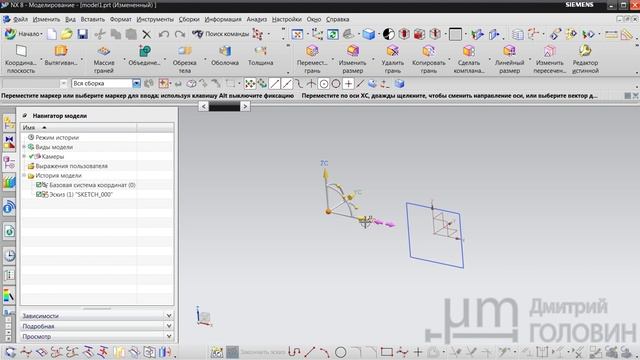Collapse the История модели node
This screenshot has height=360, width=640.
(24, 176)
